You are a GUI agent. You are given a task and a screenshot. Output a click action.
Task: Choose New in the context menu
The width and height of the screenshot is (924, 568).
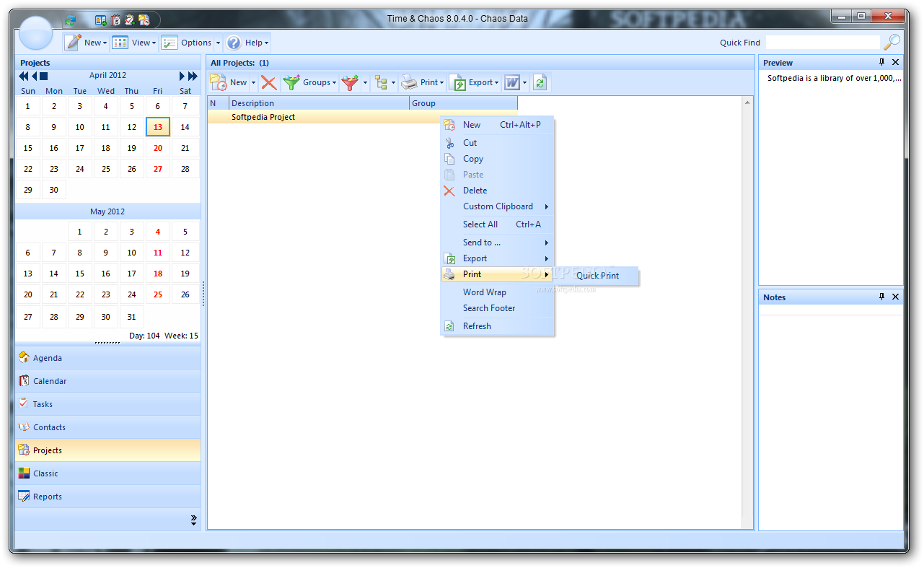coord(497,125)
